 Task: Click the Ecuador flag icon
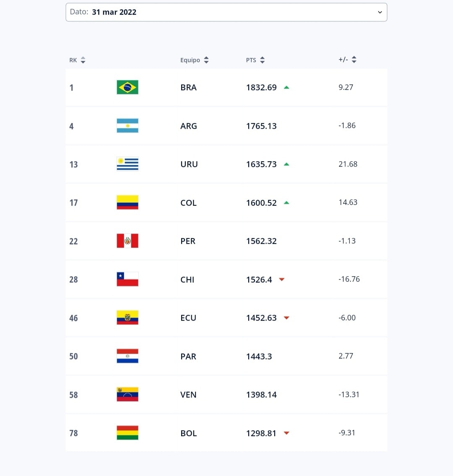click(x=128, y=318)
